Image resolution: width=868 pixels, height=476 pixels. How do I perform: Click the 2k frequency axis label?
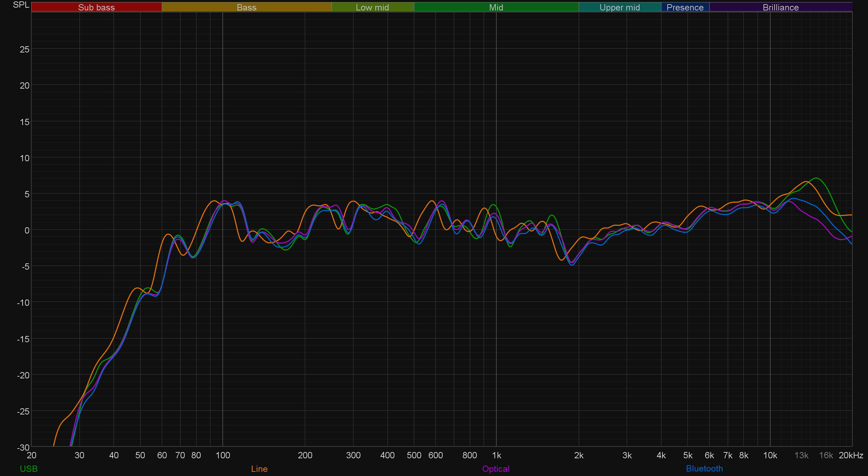pyautogui.click(x=578, y=455)
